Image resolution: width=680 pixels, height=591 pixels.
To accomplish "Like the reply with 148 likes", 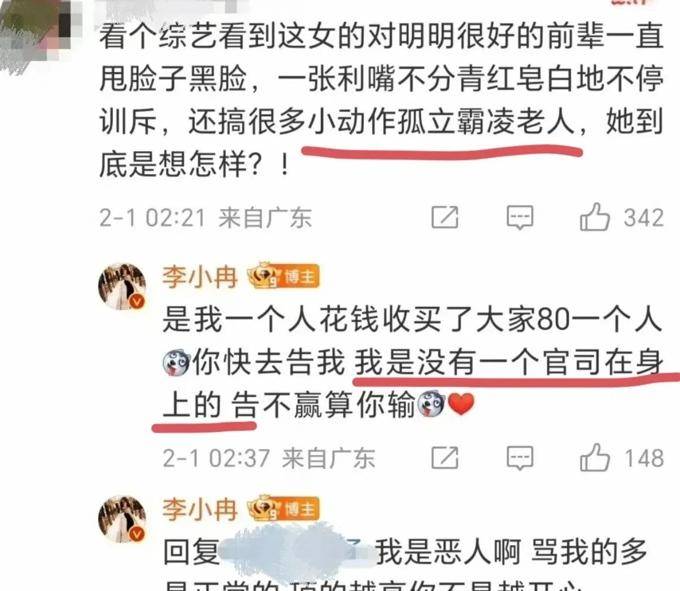I will point(595,457).
